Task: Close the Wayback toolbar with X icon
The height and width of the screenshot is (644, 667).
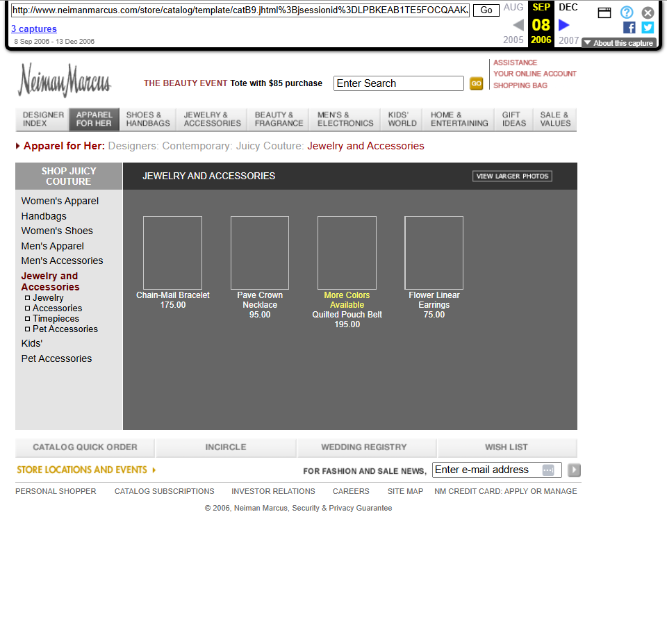Action: tap(648, 13)
